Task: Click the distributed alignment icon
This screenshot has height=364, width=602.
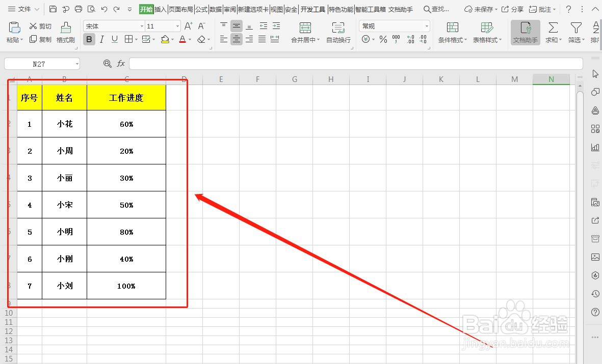Action: pos(275,39)
